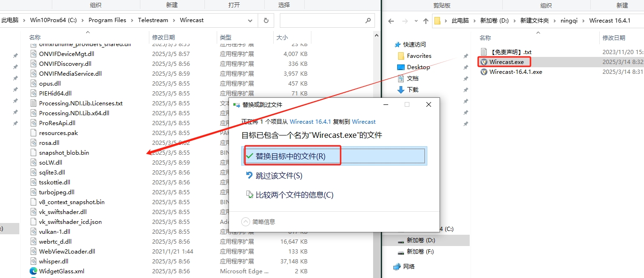
Task: Open the Desktop folder in quick access
Action: tap(418, 67)
